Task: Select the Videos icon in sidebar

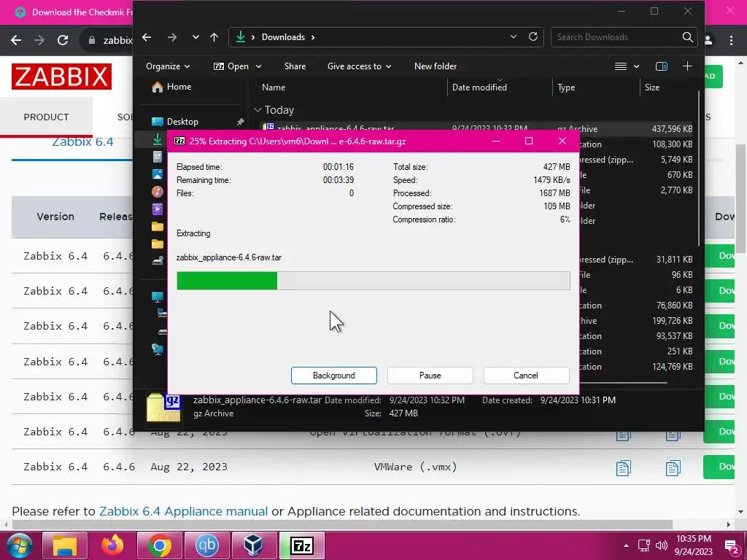Action: (x=158, y=209)
